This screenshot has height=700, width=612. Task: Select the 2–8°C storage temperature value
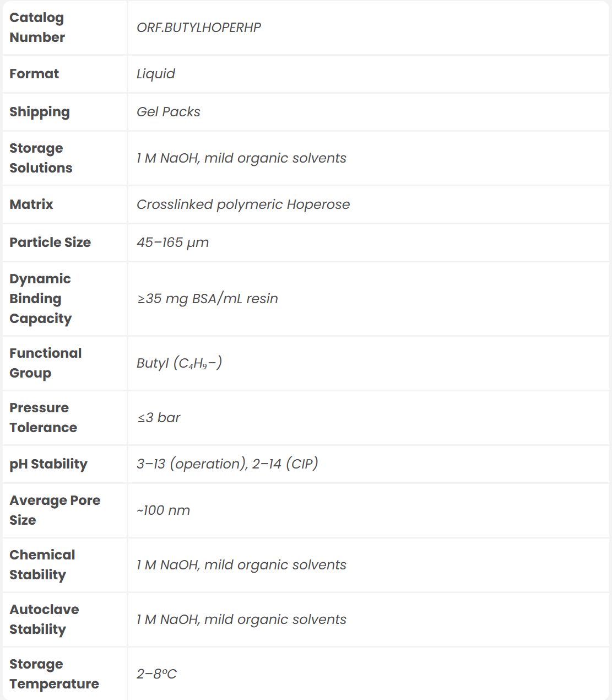tap(156, 674)
